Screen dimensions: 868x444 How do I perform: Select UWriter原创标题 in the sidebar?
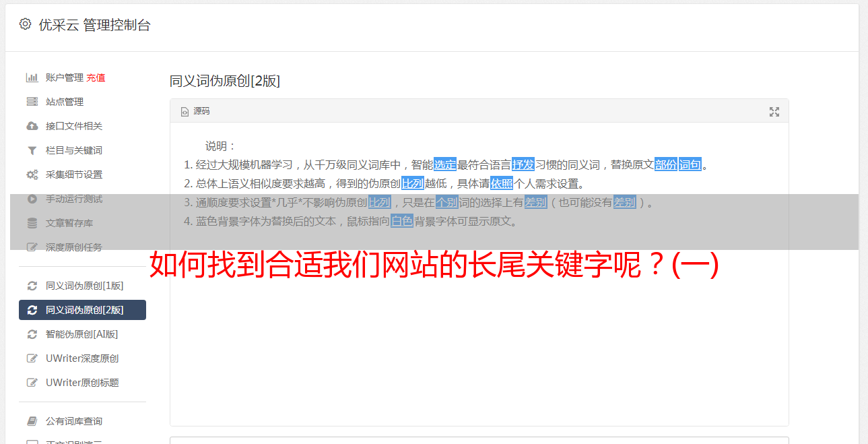(82, 383)
